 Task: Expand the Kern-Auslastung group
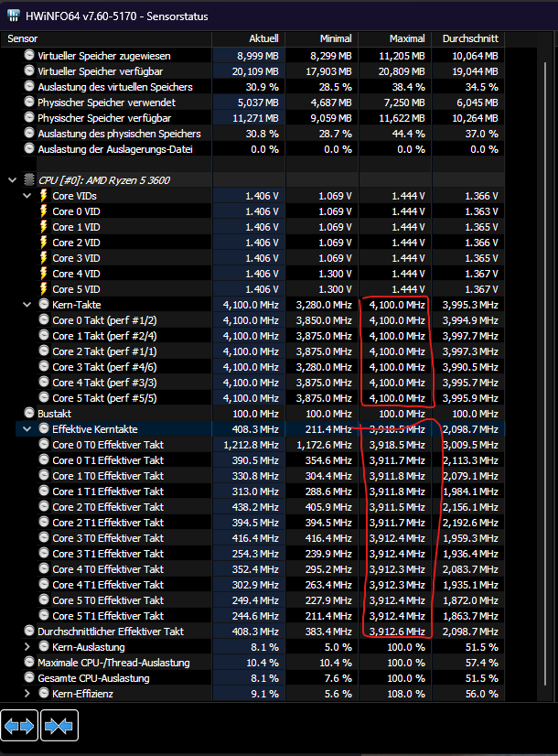tap(27, 647)
